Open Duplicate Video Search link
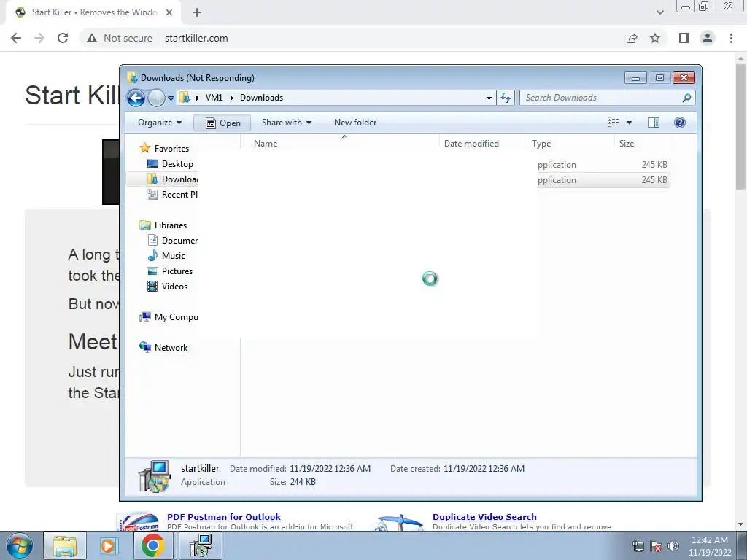 coord(484,517)
